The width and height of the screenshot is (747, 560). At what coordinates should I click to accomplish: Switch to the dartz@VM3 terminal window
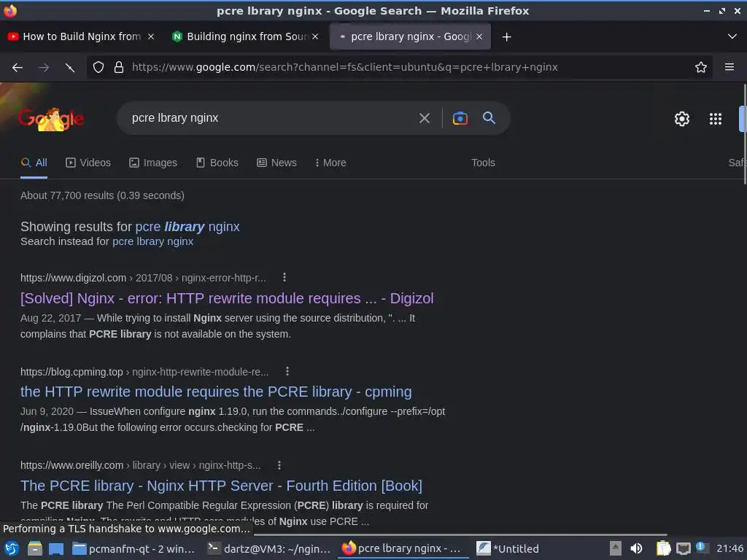tap(268, 548)
